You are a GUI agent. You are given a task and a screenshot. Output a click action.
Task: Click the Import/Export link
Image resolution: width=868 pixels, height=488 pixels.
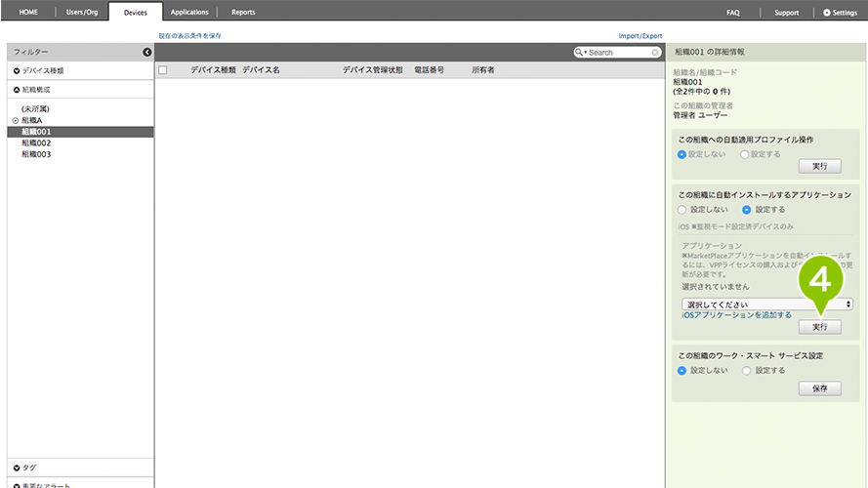pyautogui.click(x=641, y=36)
